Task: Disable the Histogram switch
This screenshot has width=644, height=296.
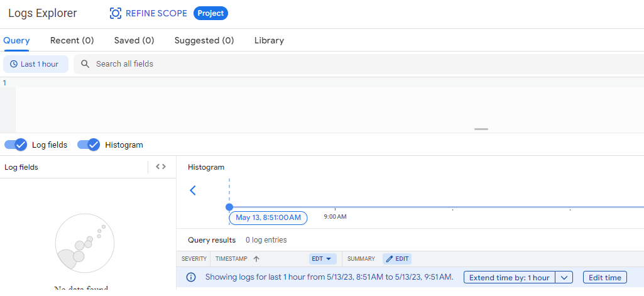Action: pyautogui.click(x=89, y=145)
